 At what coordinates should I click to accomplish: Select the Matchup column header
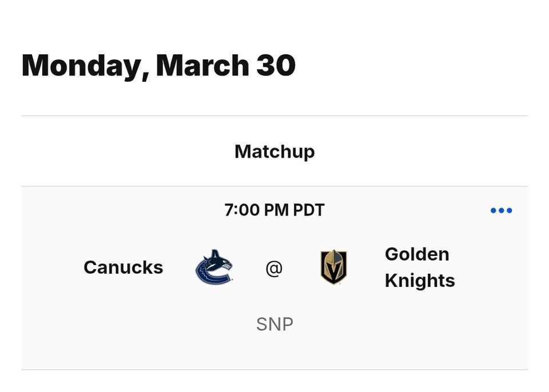274,151
